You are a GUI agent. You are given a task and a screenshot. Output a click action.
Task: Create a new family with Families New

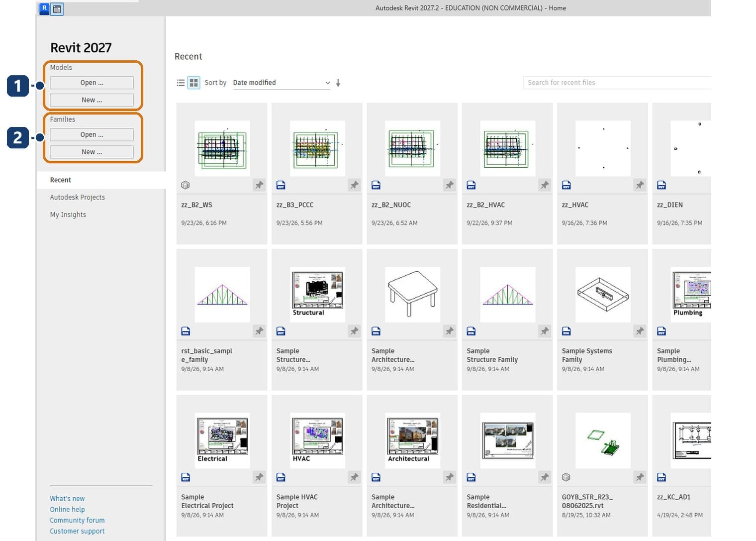tap(92, 152)
